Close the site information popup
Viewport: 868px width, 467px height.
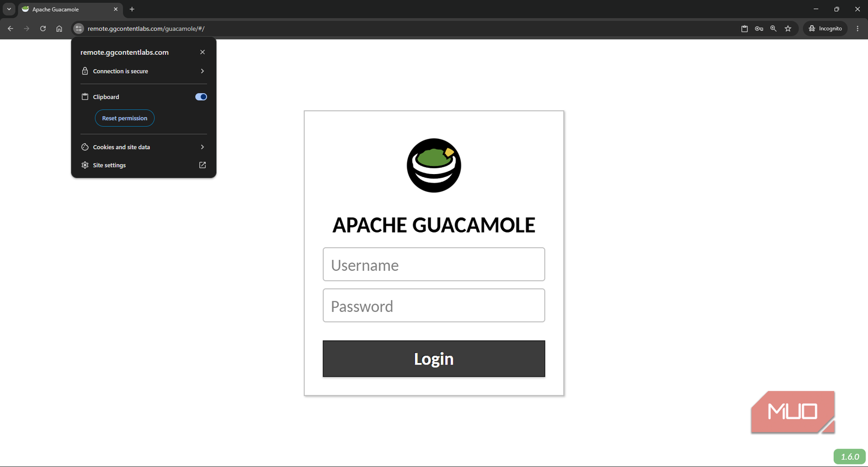(203, 52)
